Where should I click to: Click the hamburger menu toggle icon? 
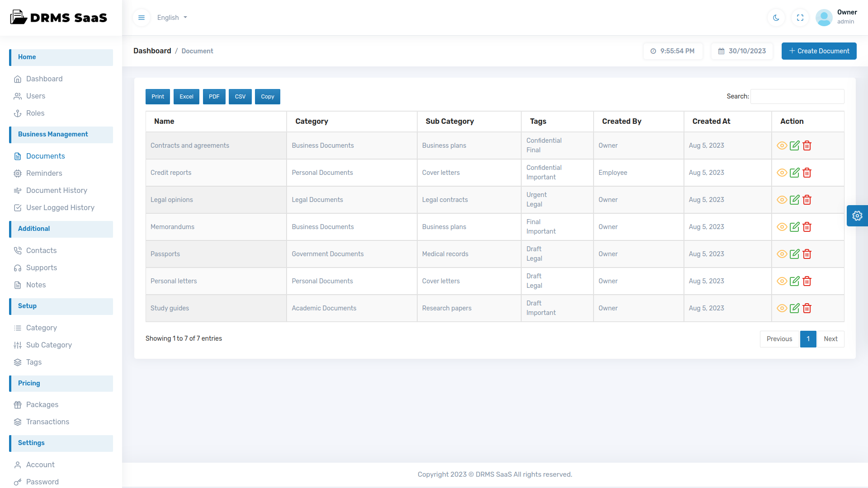142,18
